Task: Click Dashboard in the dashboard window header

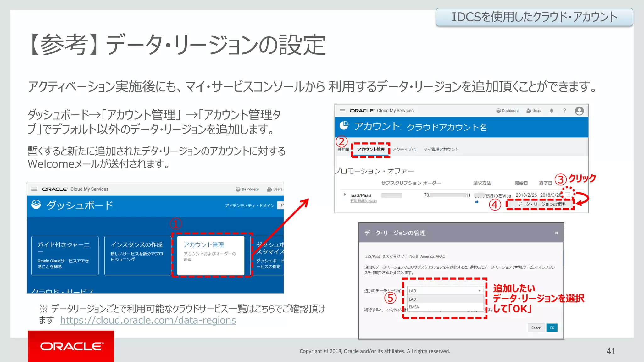Action: [x=247, y=189]
